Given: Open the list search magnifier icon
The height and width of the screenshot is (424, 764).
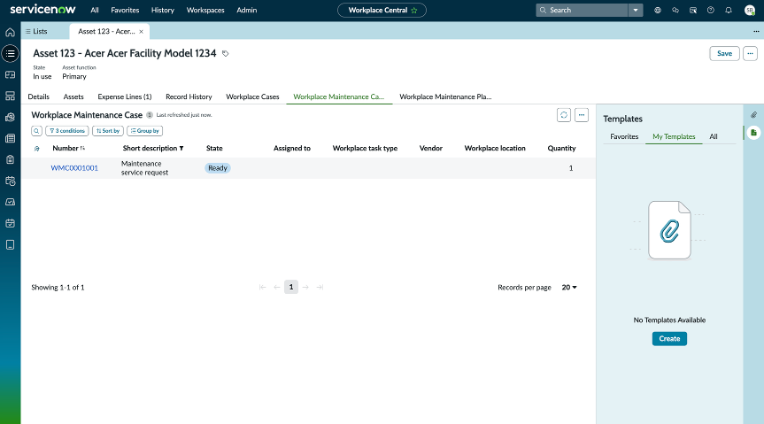Looking at the screenshot, I should click(x=37, y=131).
